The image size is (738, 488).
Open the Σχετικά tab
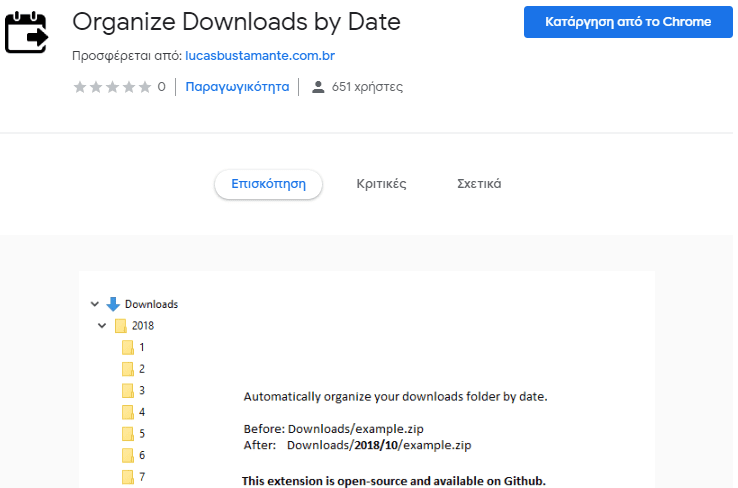coord(479,184)
